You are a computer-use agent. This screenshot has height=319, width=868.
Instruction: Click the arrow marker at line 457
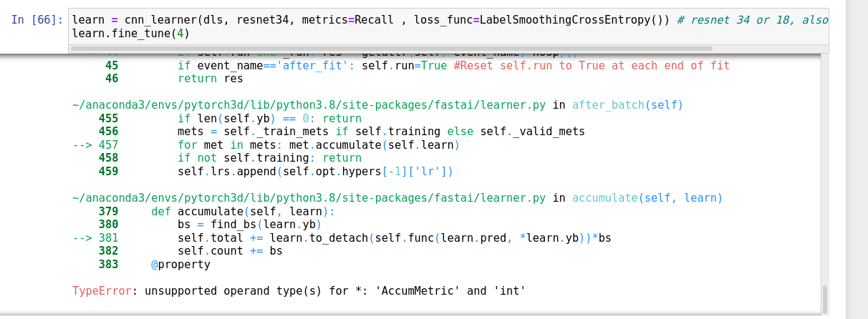tap(85, 145)
